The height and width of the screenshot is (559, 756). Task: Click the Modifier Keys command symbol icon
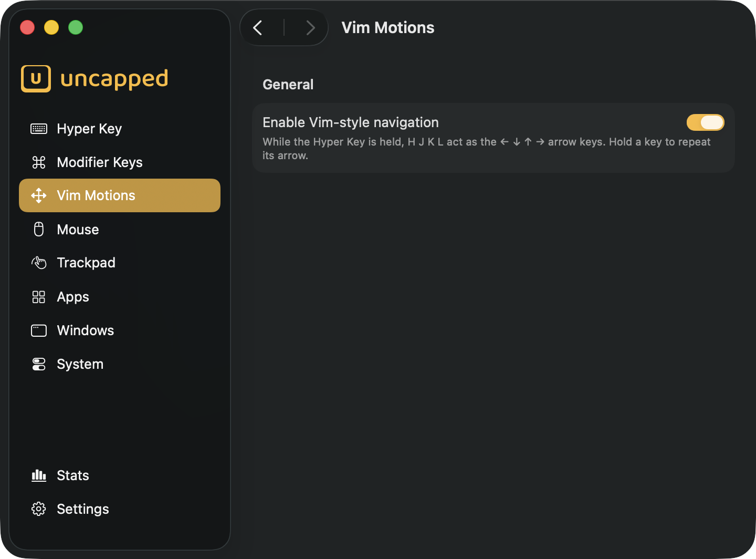(39, 162)
